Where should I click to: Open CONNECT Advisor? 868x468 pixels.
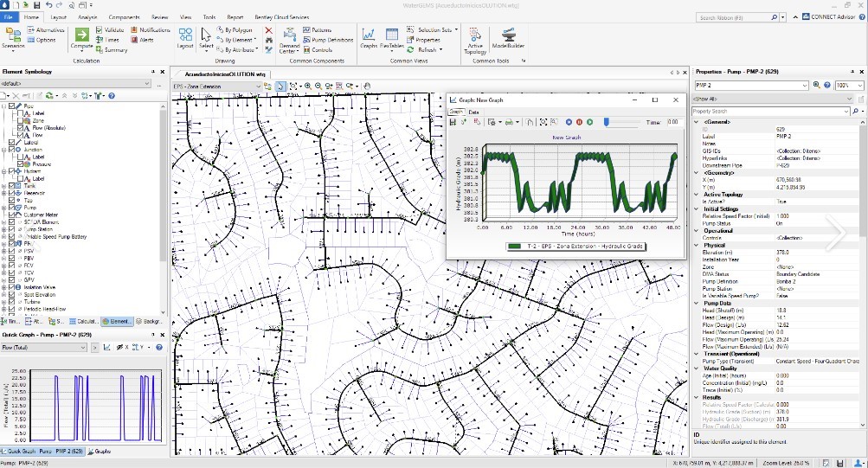tap(829, 17)
